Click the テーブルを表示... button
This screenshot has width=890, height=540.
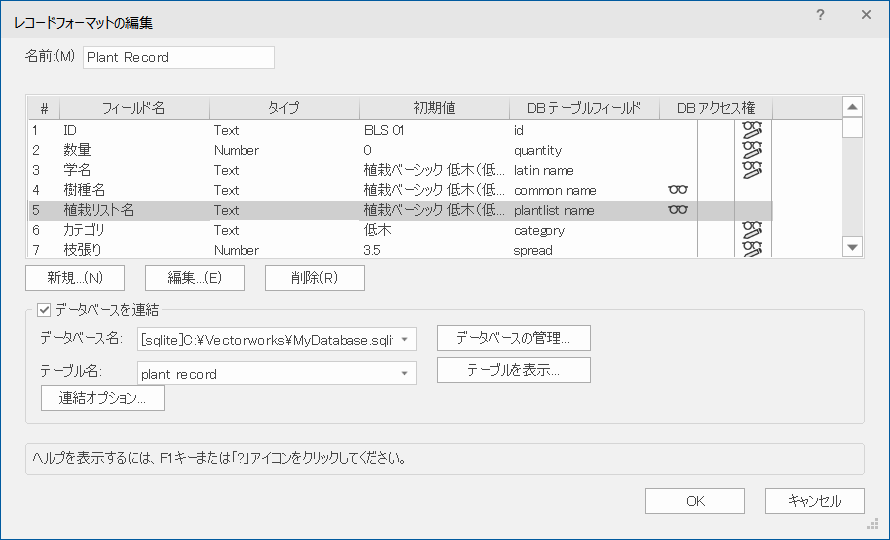(514, 370)
